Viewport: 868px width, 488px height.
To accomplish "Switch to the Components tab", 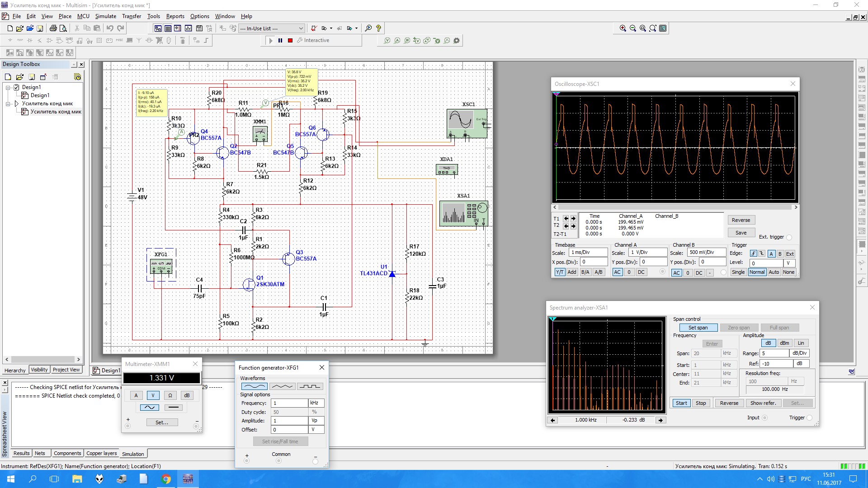I will pyautogui.click(x=67, y=453).
